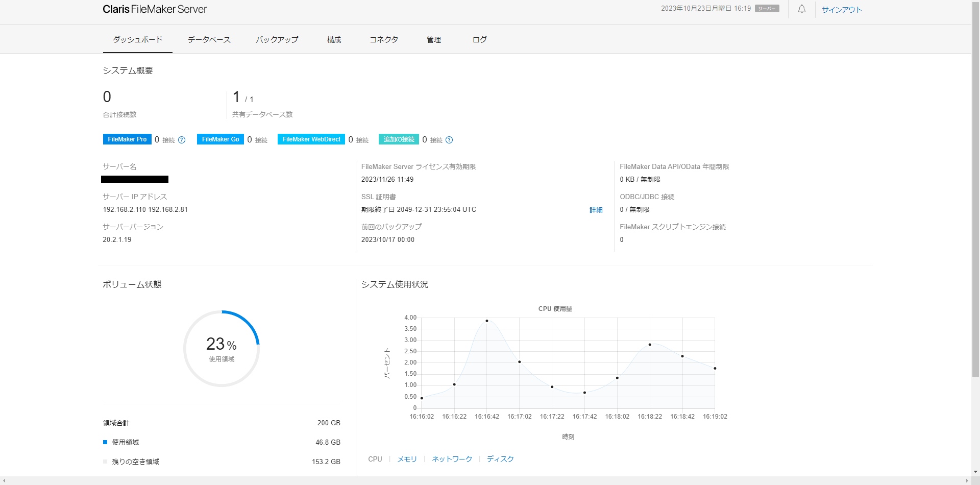
Task: Open the バックアップ tab
Action: (277, 40)
